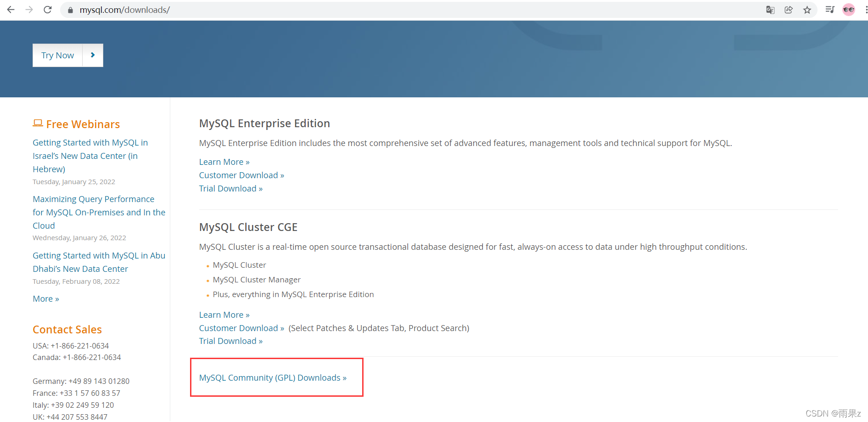Share this page from address bar
Image resolution: width=868 pixels, height=422 pixels.
(789, 10)
